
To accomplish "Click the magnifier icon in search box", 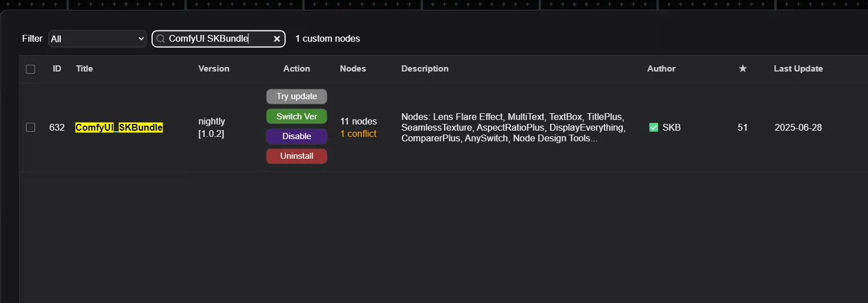I will pyautogui.click(x=160, y=39).
